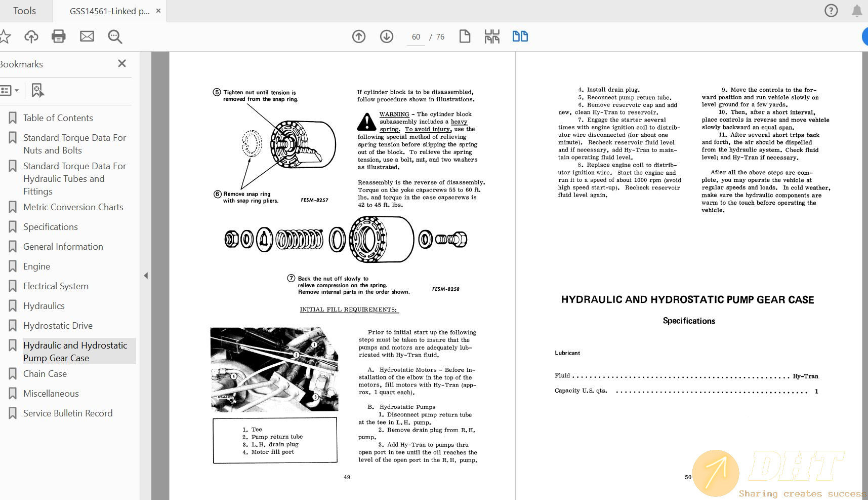This screenshot has height=500, width=868.
Task: Select the fit page layout icon
Action: click(491, 36)
